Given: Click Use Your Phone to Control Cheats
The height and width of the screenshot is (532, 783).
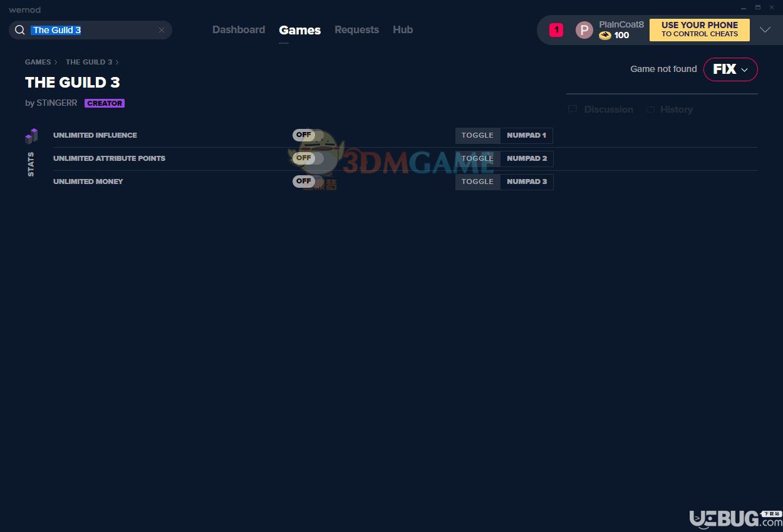Looking at the screenshot, I should (x=700, y=29).
